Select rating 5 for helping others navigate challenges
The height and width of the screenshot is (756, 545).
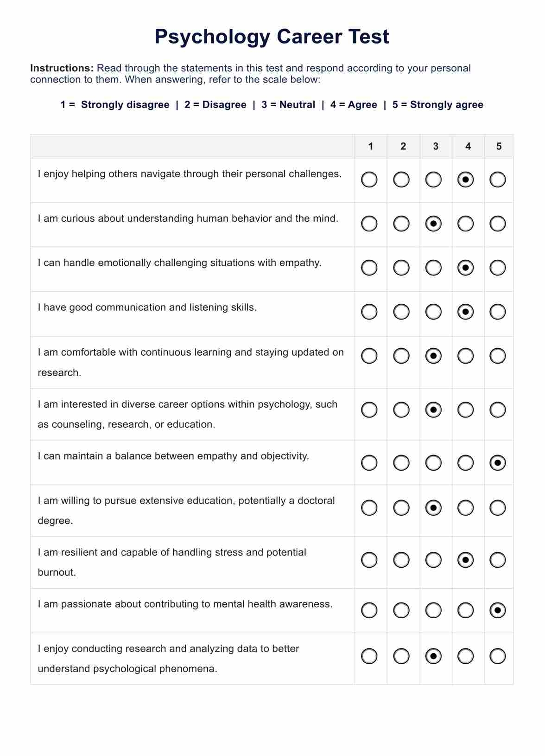click(x=497, y=179)
